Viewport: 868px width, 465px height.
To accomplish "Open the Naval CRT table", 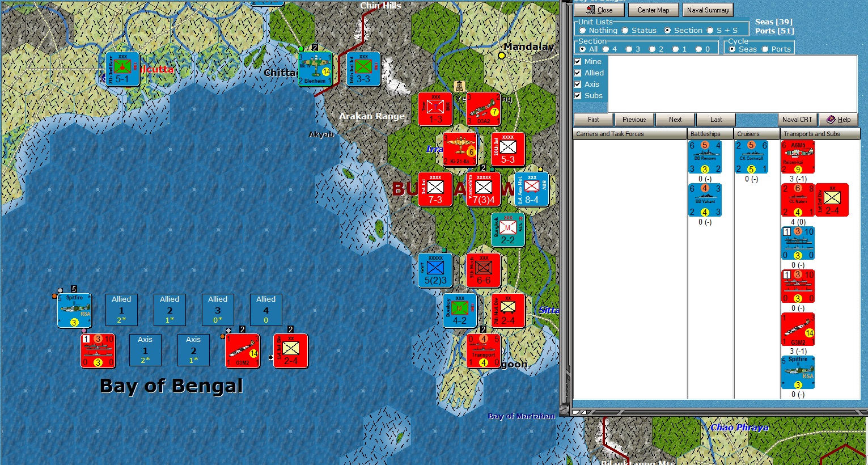I will [797, 120].
